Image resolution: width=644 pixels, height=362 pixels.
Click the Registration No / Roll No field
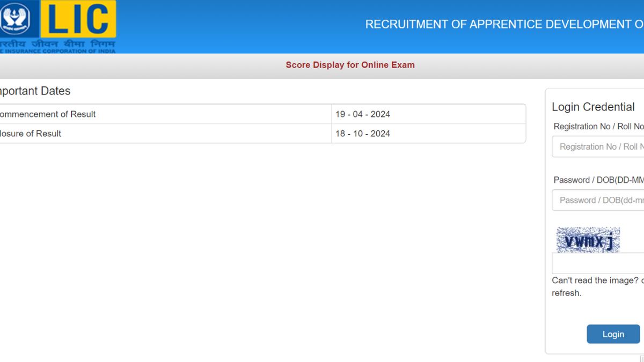tap(598, 146)
